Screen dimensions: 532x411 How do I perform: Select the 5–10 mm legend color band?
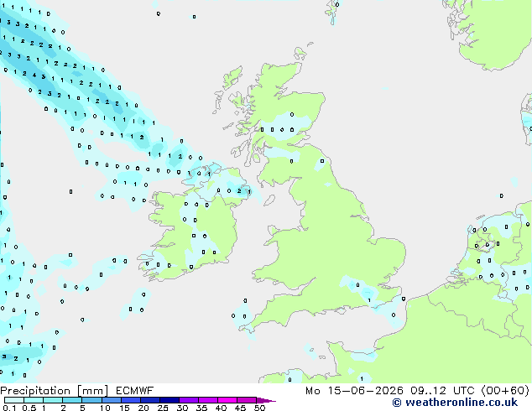click(x=92, y=400)
